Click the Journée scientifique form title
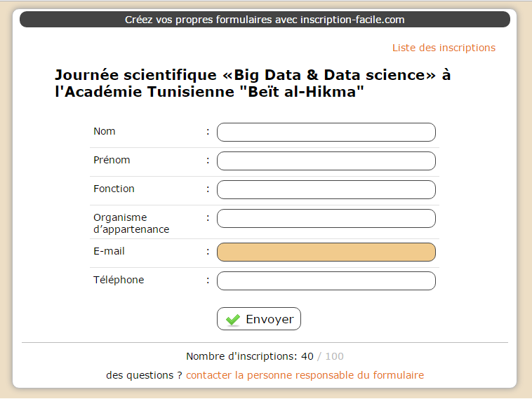Screen dimensions: 532x399 253,83
